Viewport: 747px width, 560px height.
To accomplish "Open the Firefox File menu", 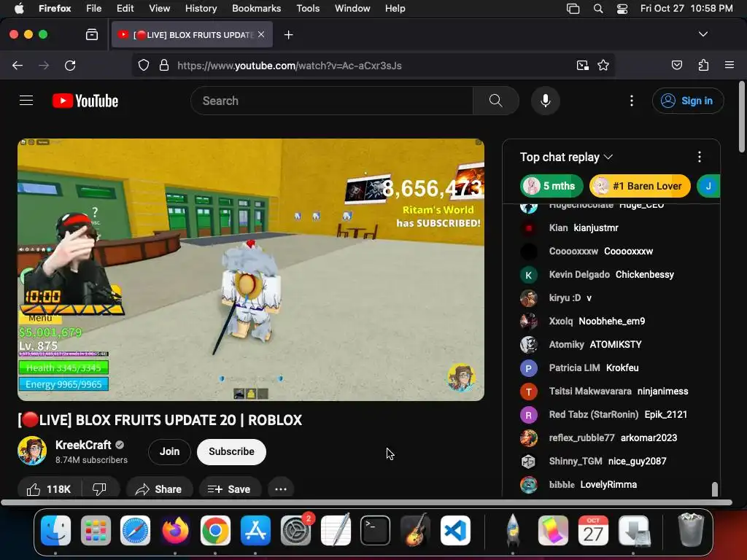I will click(x=93, y=9).
